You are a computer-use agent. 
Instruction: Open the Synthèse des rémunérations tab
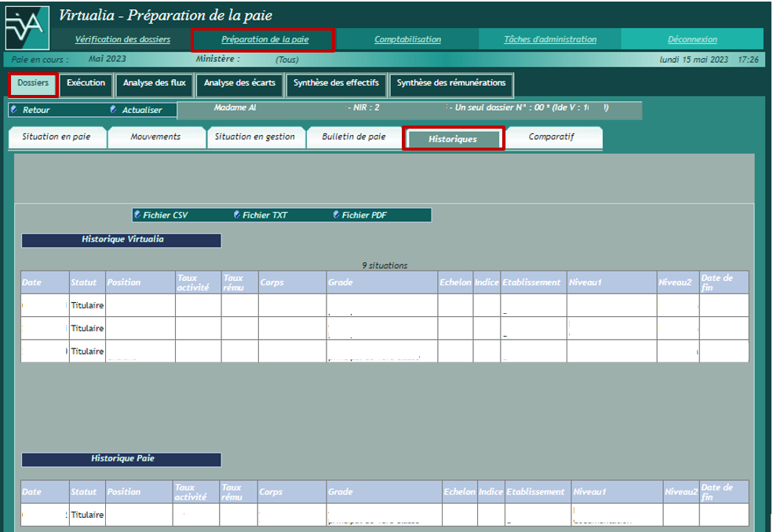tap(450, 83)
